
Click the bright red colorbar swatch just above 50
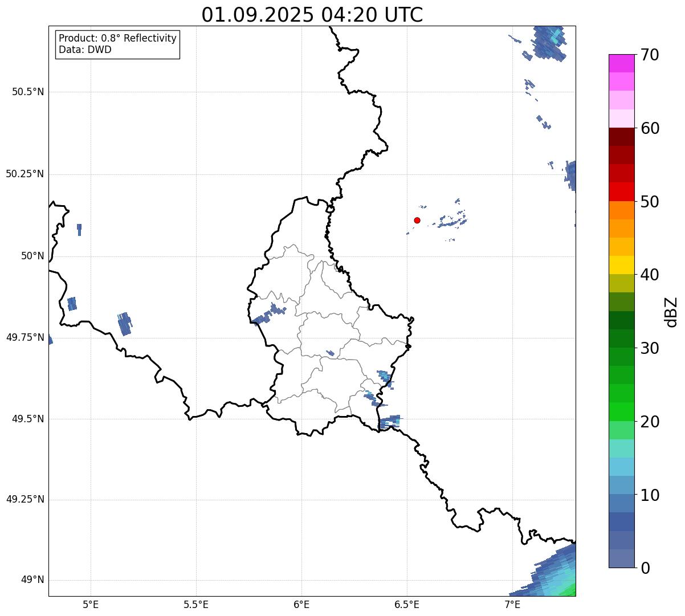click(x=621, y=191)
